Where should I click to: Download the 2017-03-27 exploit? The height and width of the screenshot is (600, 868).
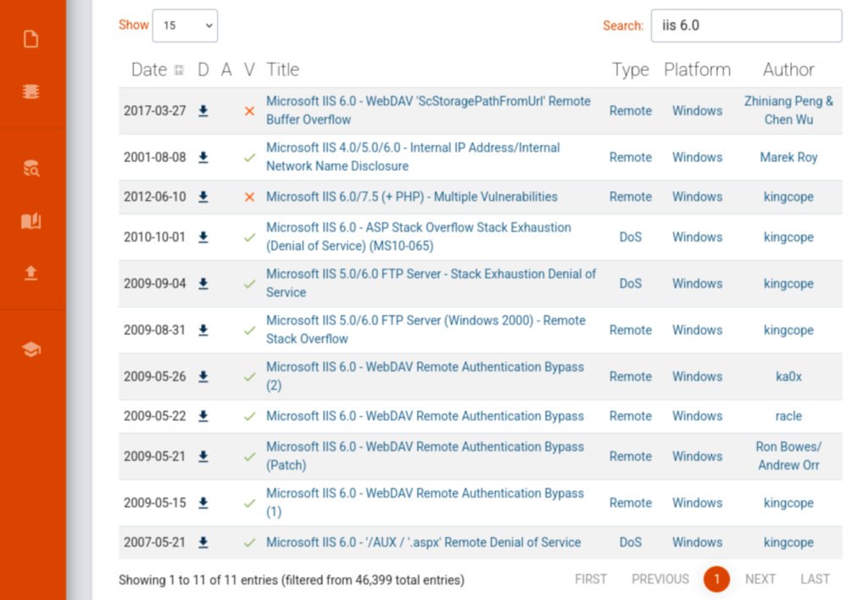[x=203, y=111]
